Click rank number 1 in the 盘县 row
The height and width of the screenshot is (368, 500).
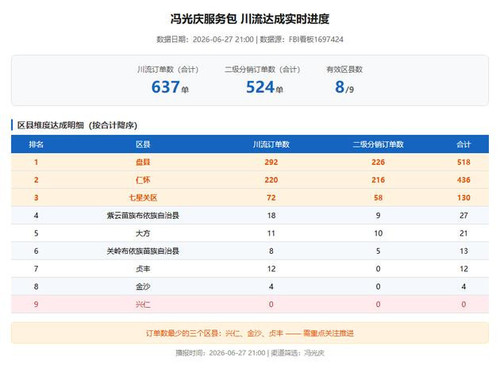(36, 162)
